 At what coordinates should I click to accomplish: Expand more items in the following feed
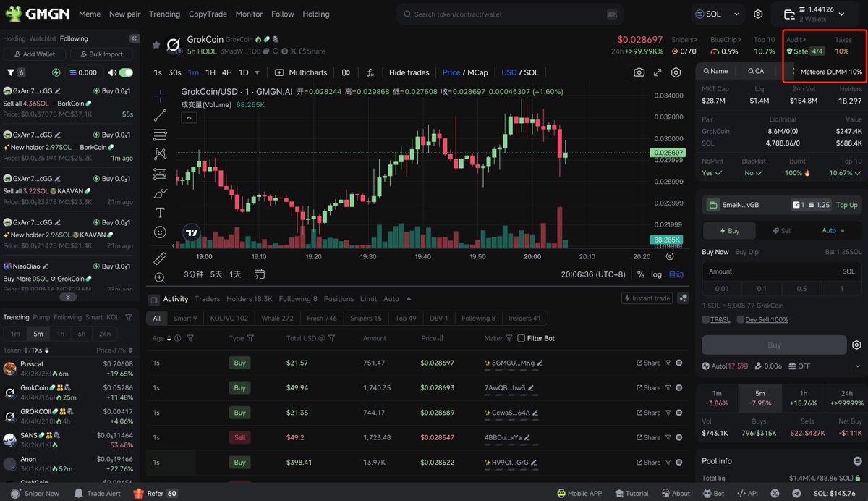coord(67,297)
